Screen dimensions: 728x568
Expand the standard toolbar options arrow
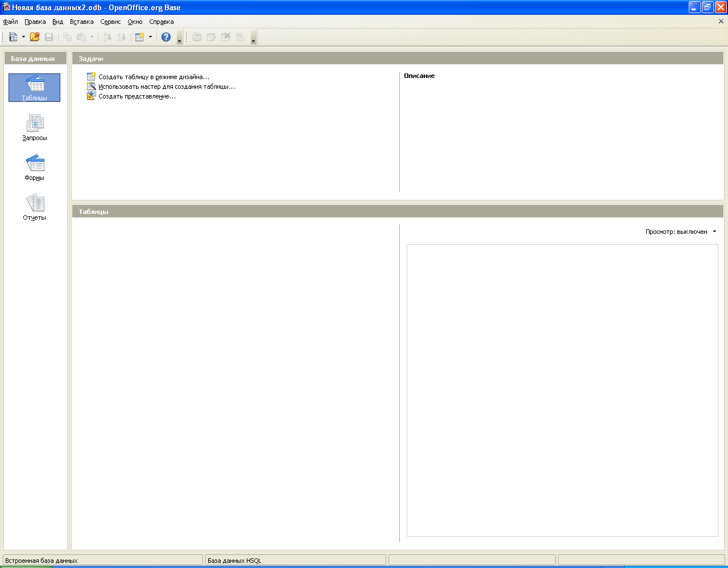tap(180, 39)
